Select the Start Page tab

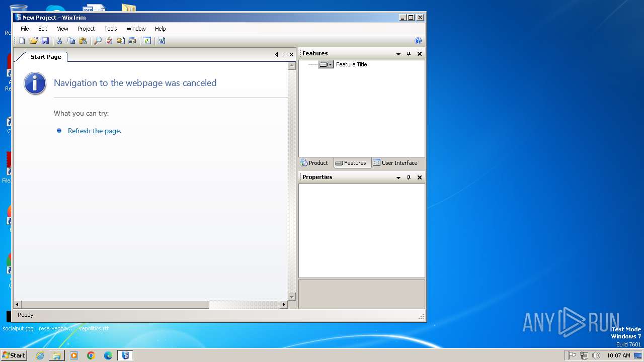(x=45, y=57)
